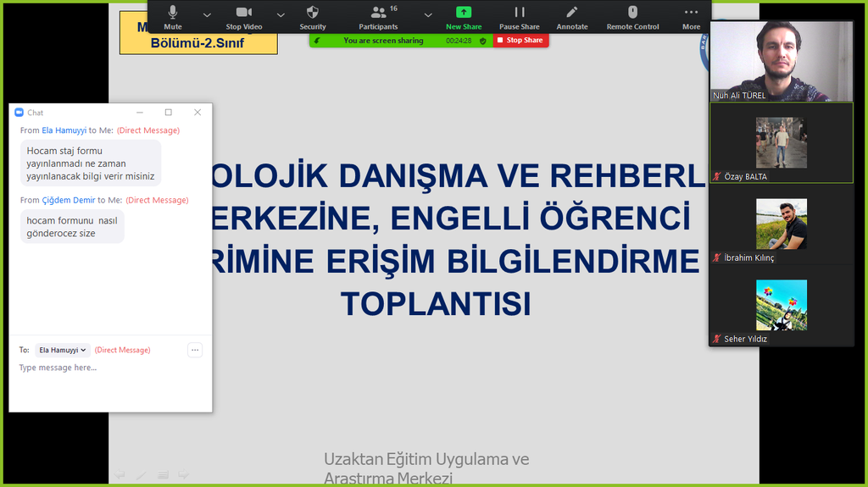Expand participants options arrow
The image size is (868, 487).
point(428,15)
